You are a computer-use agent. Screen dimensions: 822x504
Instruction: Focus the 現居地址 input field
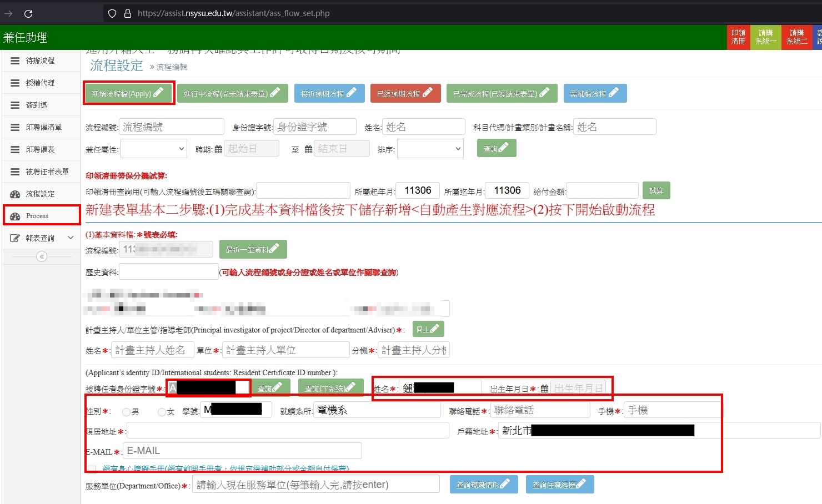tap(288, 430)
